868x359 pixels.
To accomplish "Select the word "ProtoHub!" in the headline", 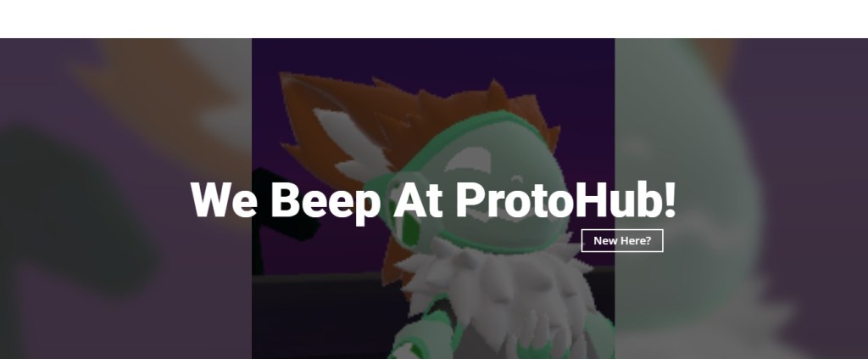I will (565, 199).
